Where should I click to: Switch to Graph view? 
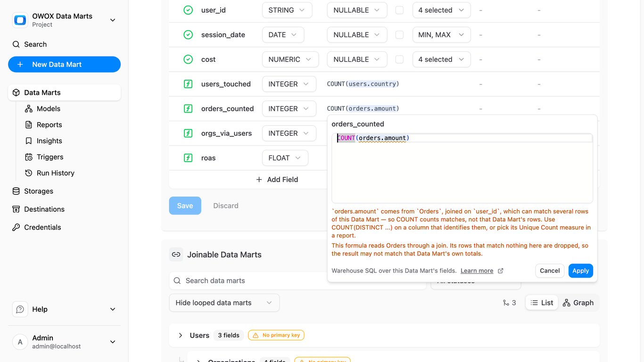[578, 303]
